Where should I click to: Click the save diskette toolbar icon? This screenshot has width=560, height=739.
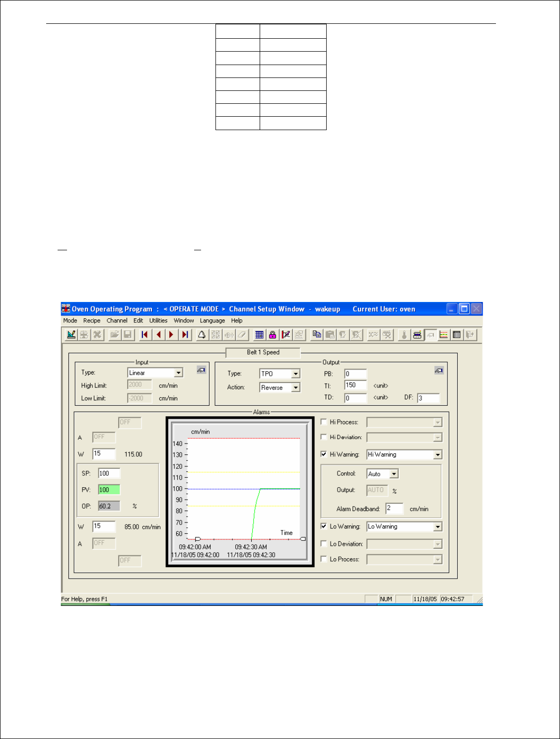tap(128, 335)
